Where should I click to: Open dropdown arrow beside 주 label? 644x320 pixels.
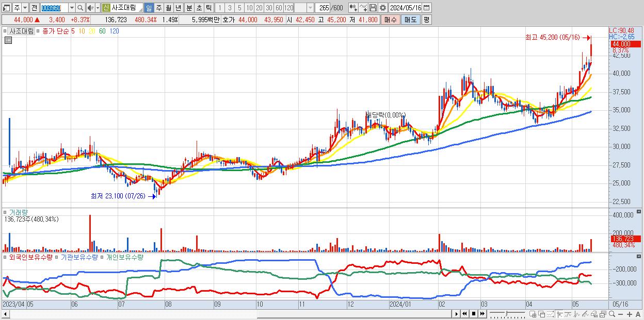pyautogui.click(x=25, y=8)
